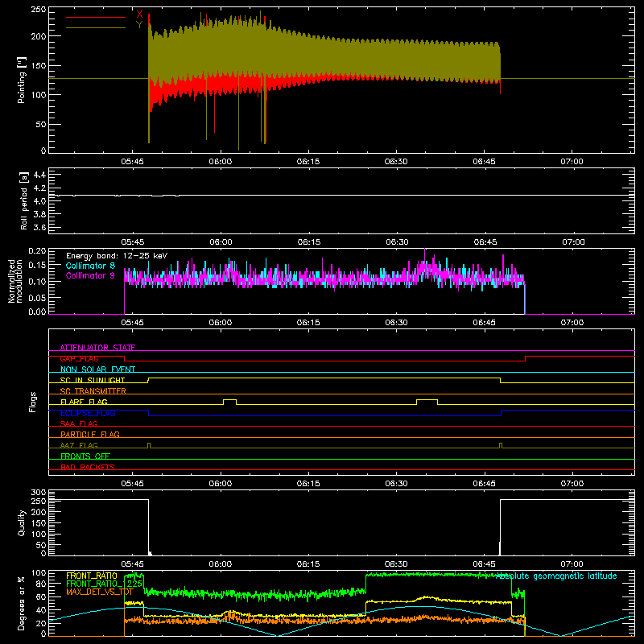Click the MAX_DET_VS_TOT legend text
The image size is (644, 644).
tap(100, 592)
